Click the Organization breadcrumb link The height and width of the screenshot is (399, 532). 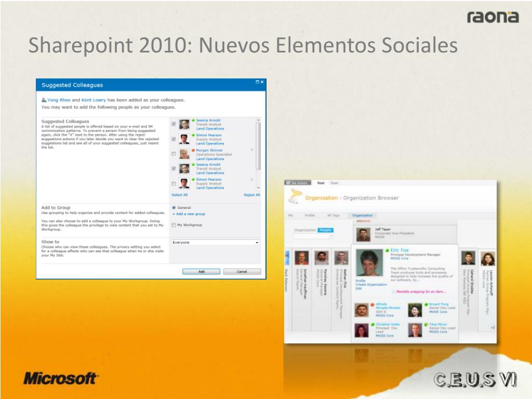[x=321, y=198]
